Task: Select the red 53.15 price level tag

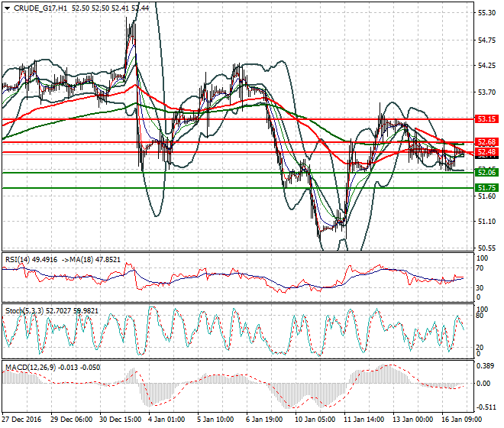Action: tap(486, 119)
